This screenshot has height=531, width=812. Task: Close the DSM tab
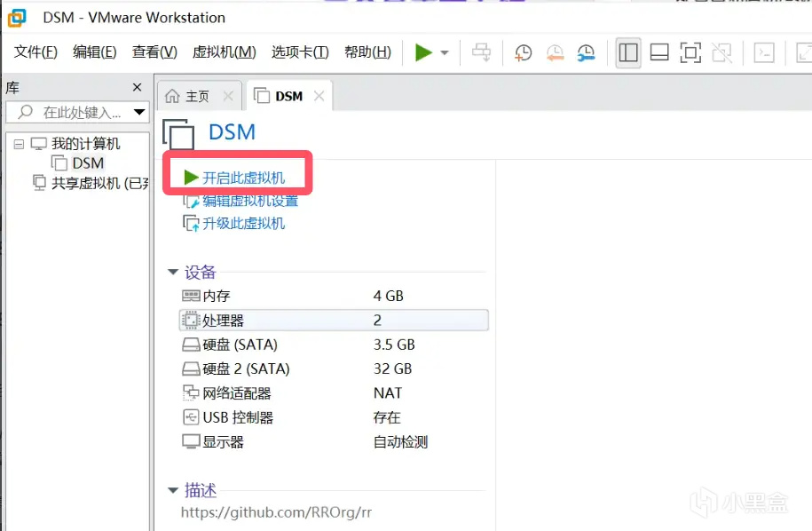(x=319, y=96)
